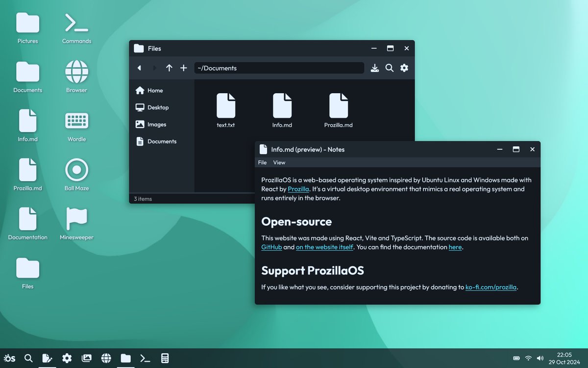This screenshot has height=368, width=588.
Task: Launch the Commands terminal desktop icon
Action: click(77, 28)
